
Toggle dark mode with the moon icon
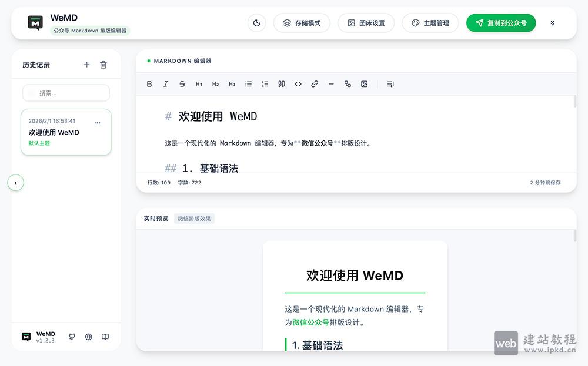point(256,22)
